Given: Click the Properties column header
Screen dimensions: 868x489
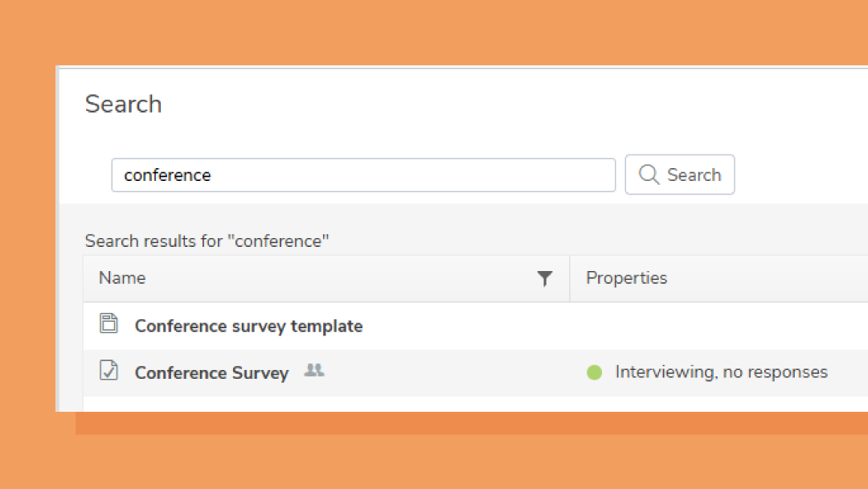Looking at the screenshot, I should click(627, 277).
